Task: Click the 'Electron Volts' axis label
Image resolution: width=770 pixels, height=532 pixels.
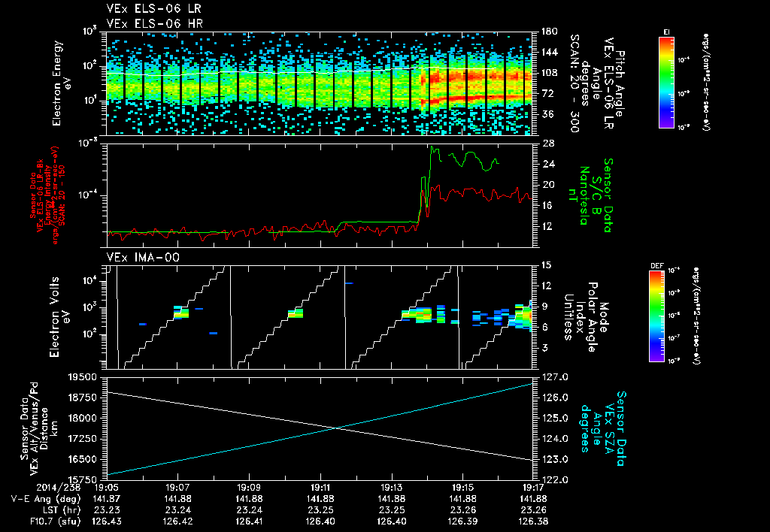Action: [54, 316]
